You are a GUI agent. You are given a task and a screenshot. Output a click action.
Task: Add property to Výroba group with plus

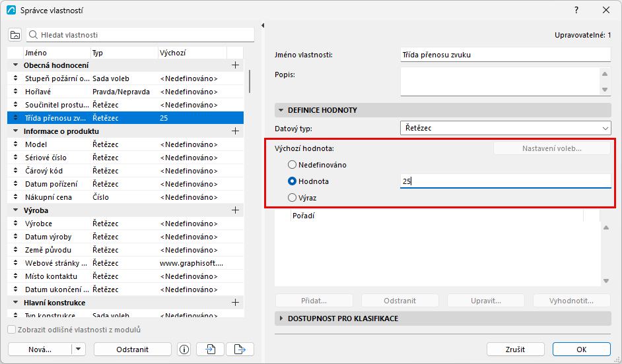click(235, 210)
